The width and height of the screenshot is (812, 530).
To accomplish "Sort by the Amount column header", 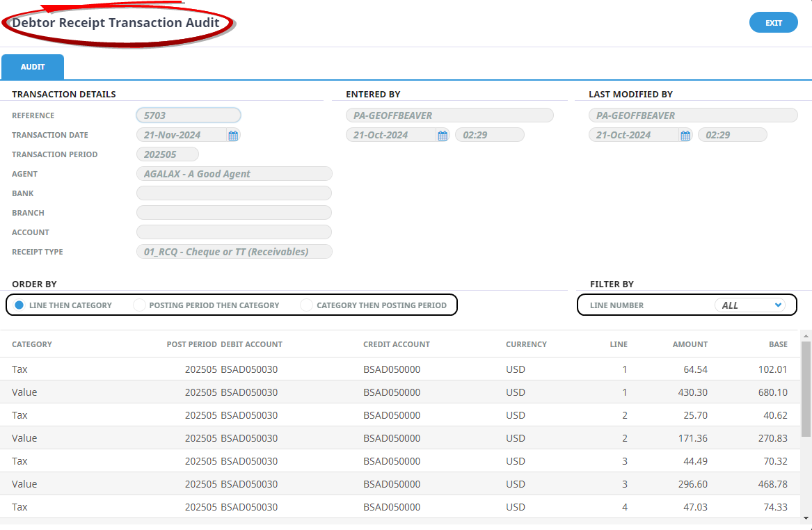I will [x=690, y=344].
